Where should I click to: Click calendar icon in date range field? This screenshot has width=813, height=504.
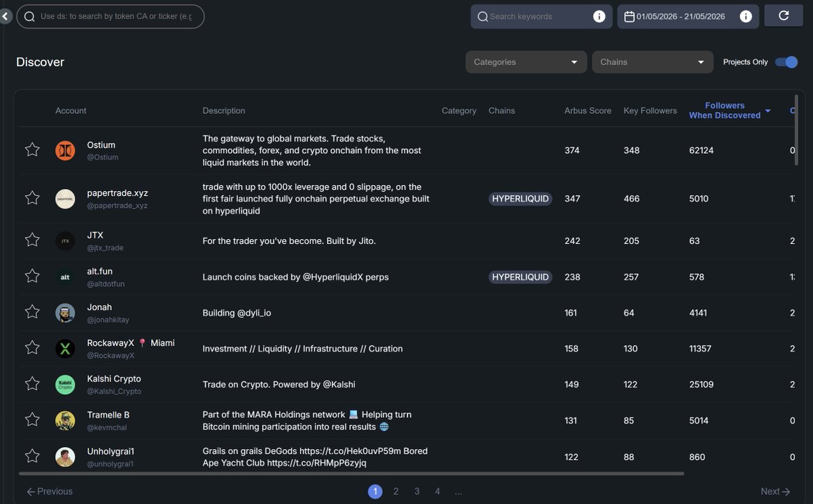[629, 16]
